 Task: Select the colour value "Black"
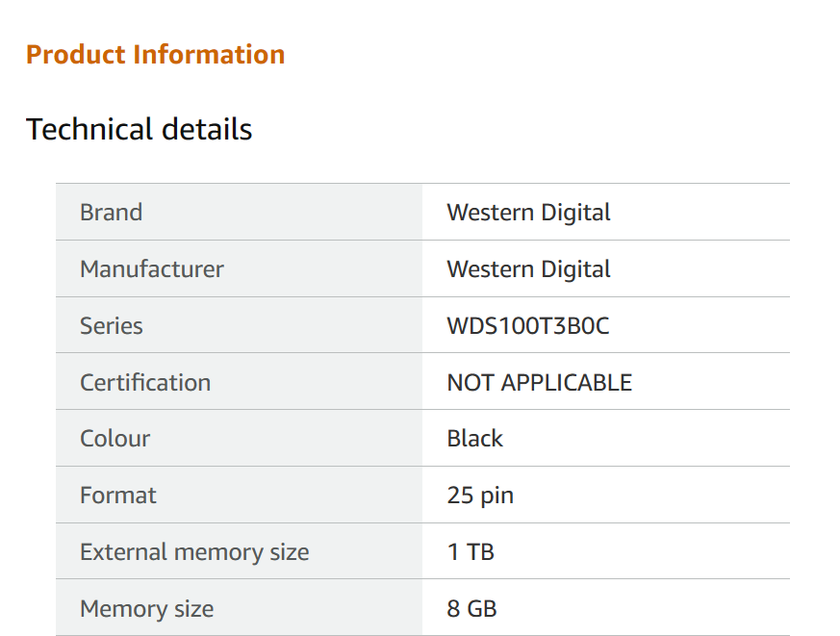click(x=474, y=439)
